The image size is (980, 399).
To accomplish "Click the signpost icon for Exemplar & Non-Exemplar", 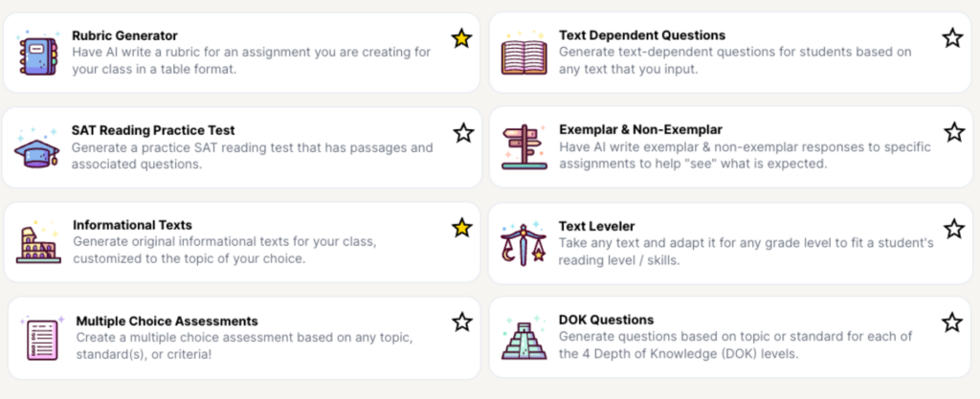I will click(x=524, y=147).
